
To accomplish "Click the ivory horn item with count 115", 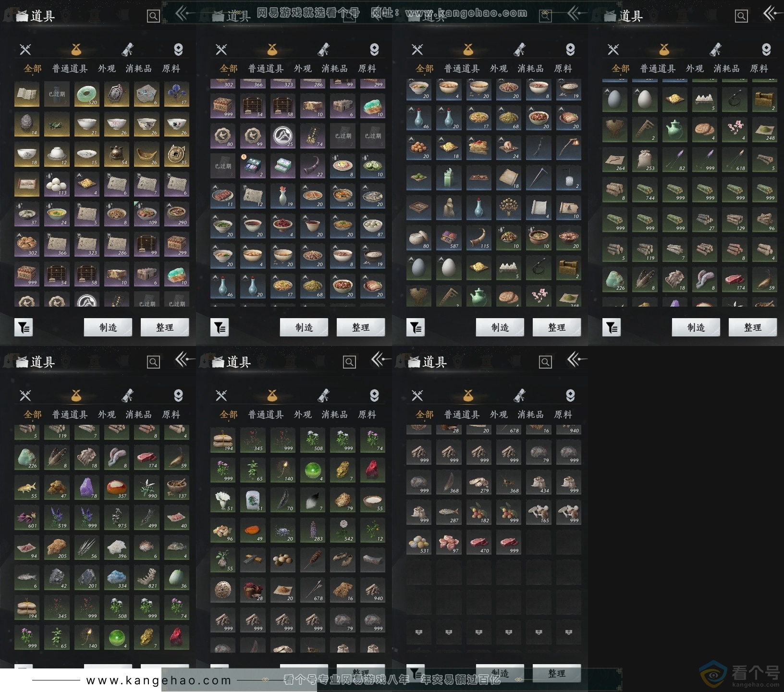I will click(x=478, y=238).
